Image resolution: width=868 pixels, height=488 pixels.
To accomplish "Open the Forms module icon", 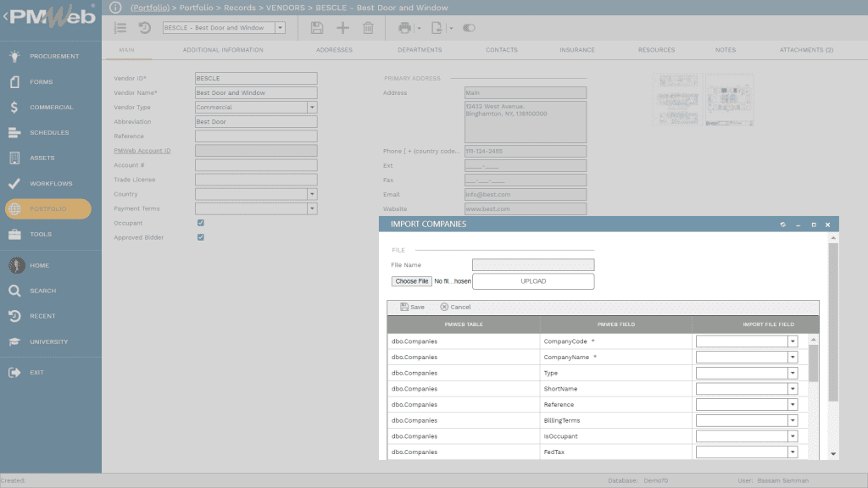I will click(x=15, y=81).
